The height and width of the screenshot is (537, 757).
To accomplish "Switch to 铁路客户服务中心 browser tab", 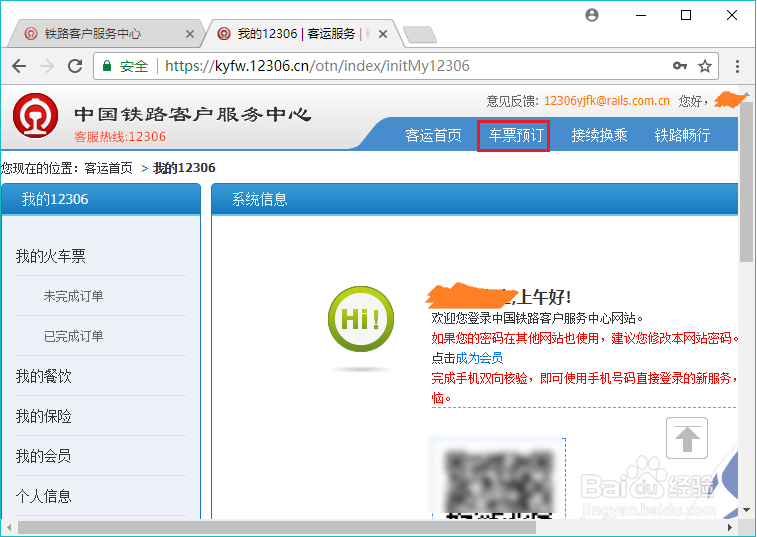I will 104,33.
